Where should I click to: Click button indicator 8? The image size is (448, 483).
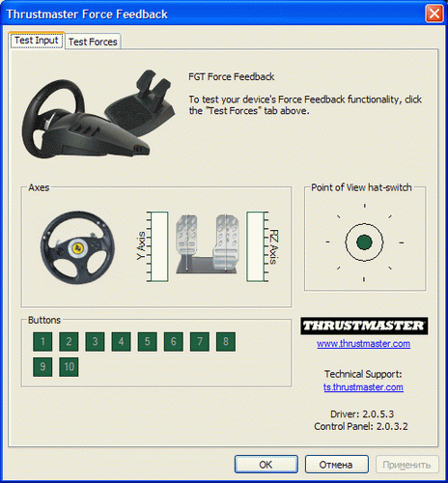tap(226, 342)
